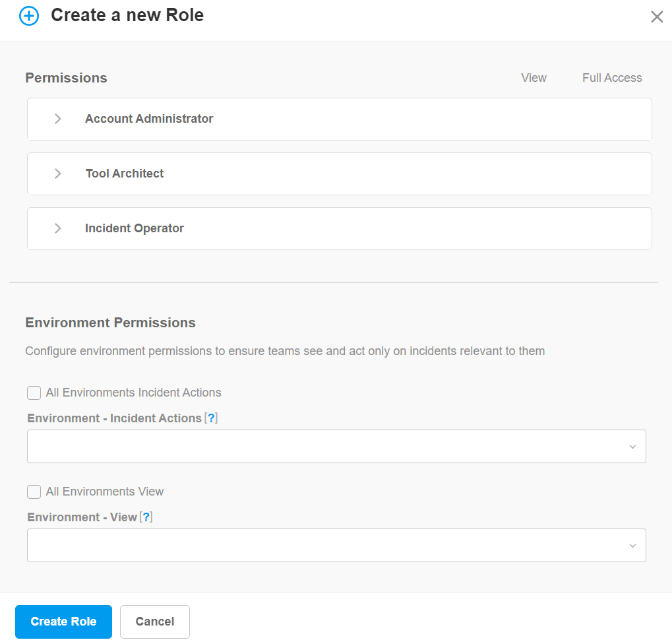Open the help tooltip for Environment - View
672x644 pixels.
point(146,517)
